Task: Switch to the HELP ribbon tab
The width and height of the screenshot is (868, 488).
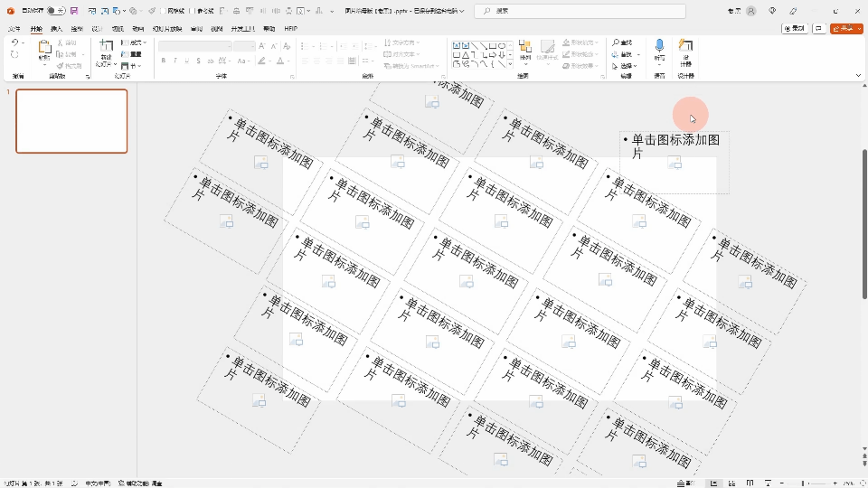Action: (290, 29)
